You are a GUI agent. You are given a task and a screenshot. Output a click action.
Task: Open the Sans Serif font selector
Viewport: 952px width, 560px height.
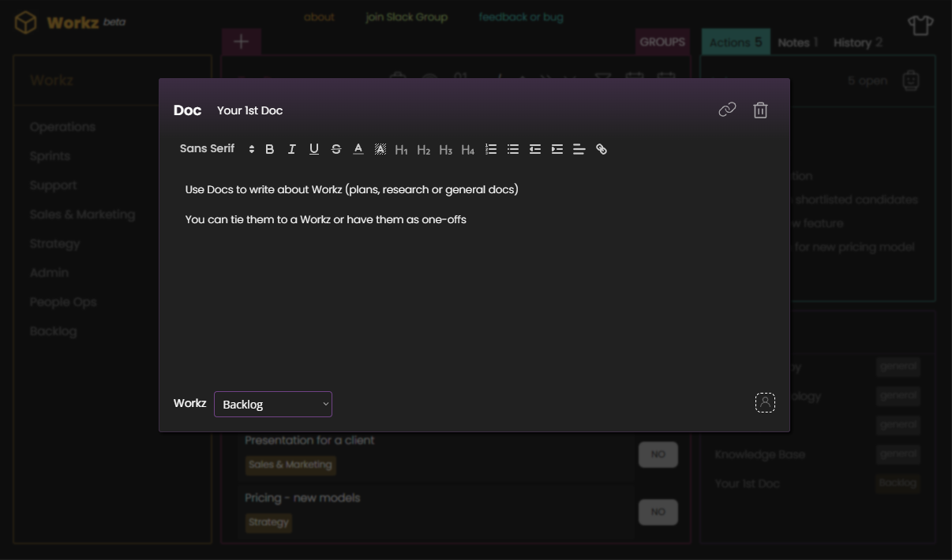coord(208,148)
